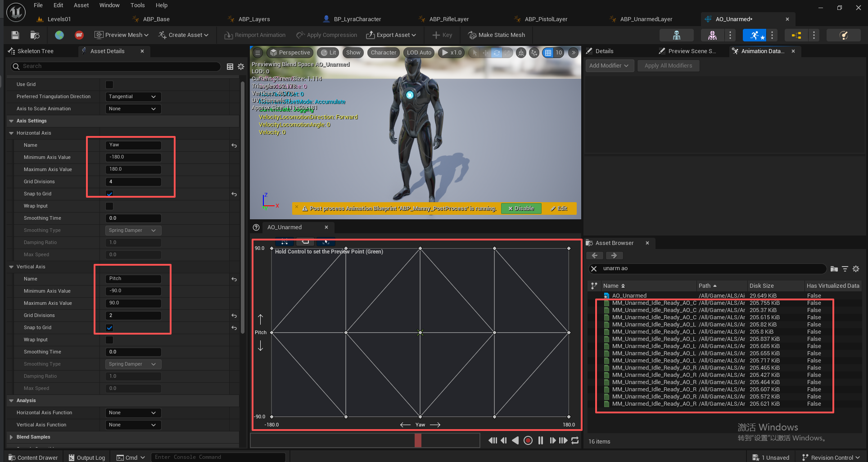Choose the Translate move gizmo tool
This screenshot has width=868, height=462.
[485, 53]
